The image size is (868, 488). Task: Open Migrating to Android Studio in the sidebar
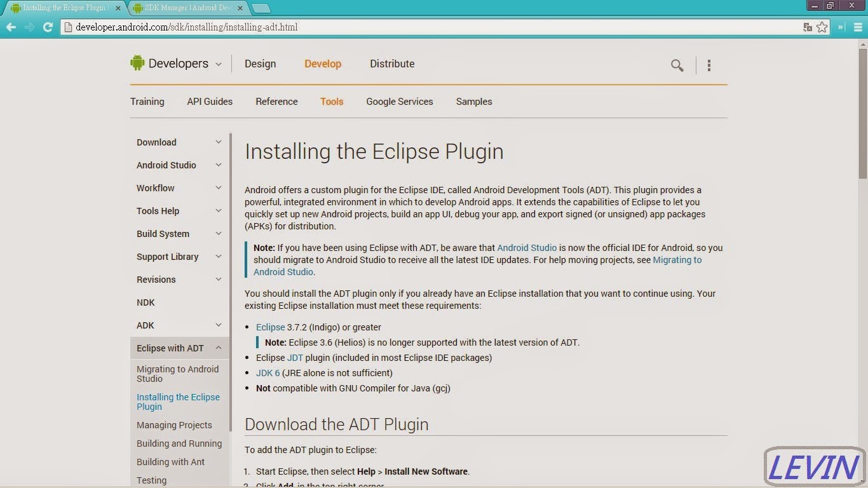[x=178, y=374]
